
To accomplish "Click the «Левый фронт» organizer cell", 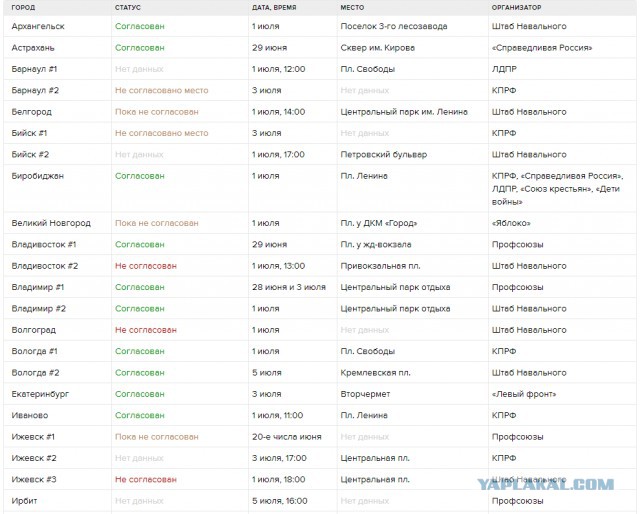I will (522, 394).
